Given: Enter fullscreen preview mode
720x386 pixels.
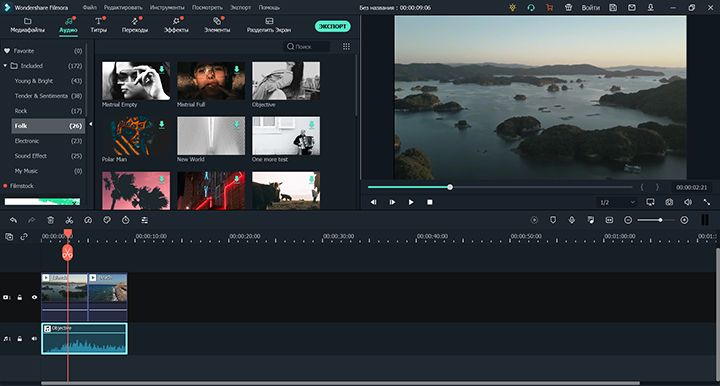Looking at the screenshot, I should point(707,202).
